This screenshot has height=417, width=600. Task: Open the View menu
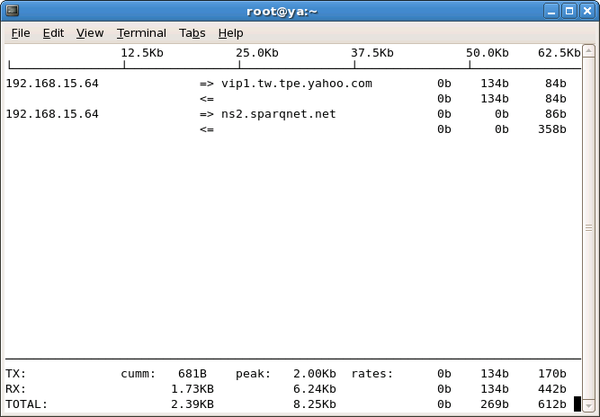point(90,33)
